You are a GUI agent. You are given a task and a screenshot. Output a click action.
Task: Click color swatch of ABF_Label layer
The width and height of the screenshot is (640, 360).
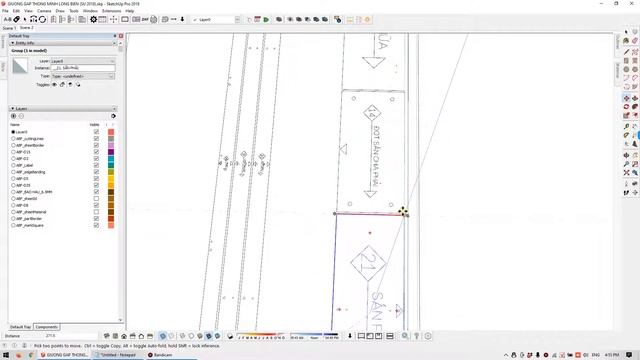click(111, 165)
